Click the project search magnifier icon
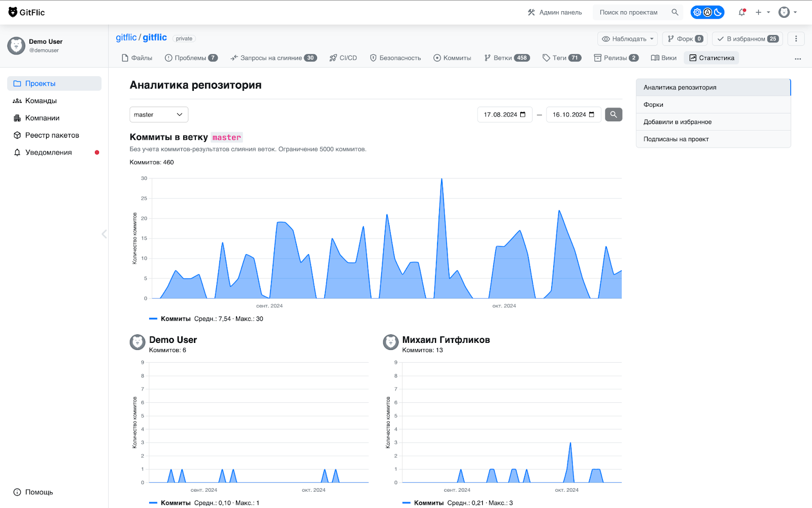The height and width of the screenshot is (508, 812). pyautogui.click(x=675, y=12)
